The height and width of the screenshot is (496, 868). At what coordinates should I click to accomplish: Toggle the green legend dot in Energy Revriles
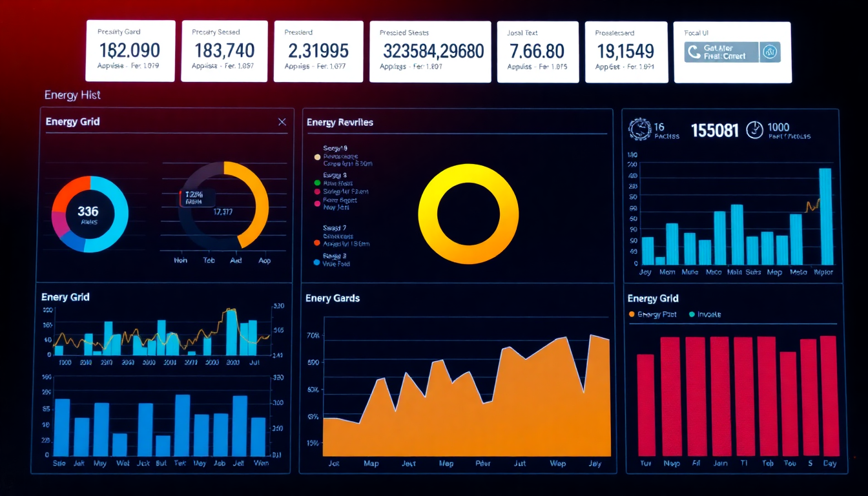317,183
